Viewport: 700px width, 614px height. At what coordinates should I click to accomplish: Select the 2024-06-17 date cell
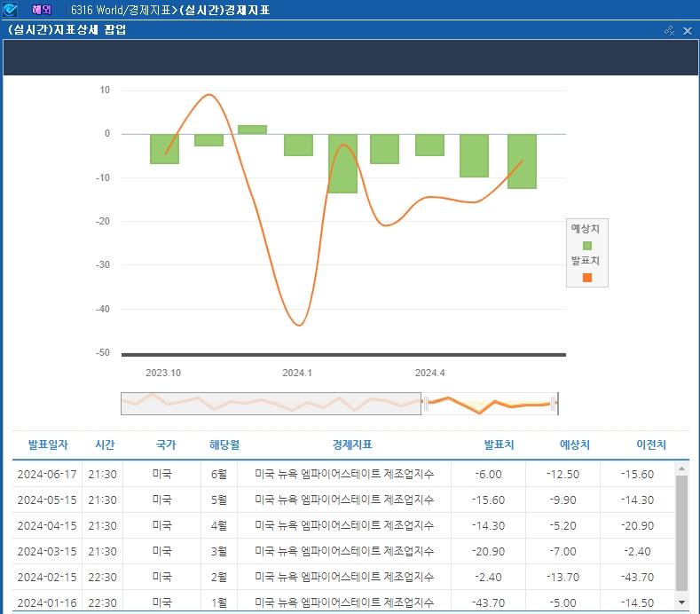tap(47, 474)
